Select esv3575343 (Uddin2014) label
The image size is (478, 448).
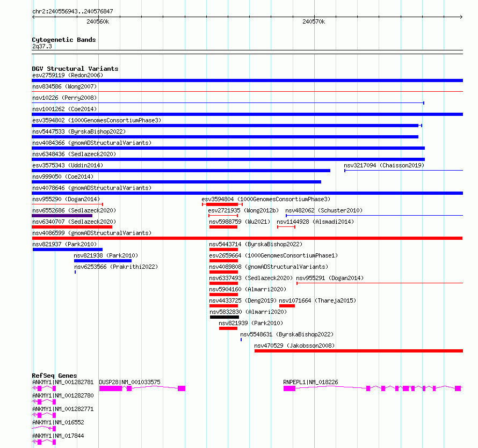68,165
